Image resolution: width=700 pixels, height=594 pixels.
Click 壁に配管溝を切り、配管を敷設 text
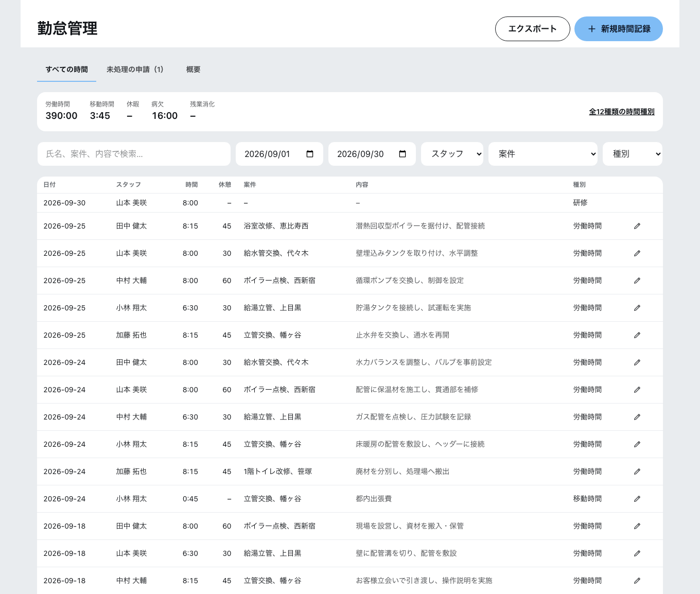[x=406, y=553]
